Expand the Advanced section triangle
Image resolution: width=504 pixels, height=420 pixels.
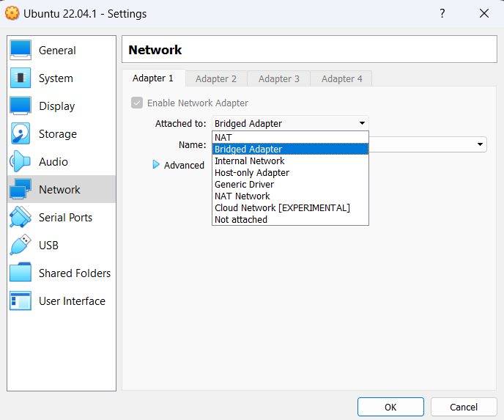pos(155,165)
